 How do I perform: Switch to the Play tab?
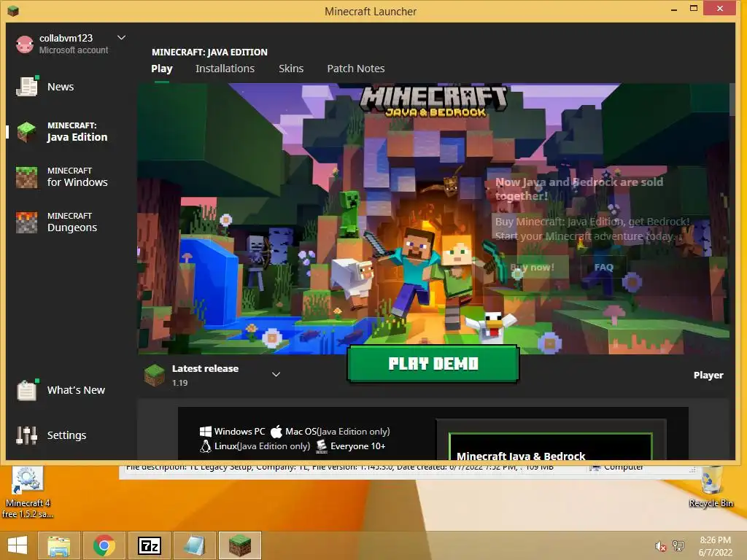161,69
